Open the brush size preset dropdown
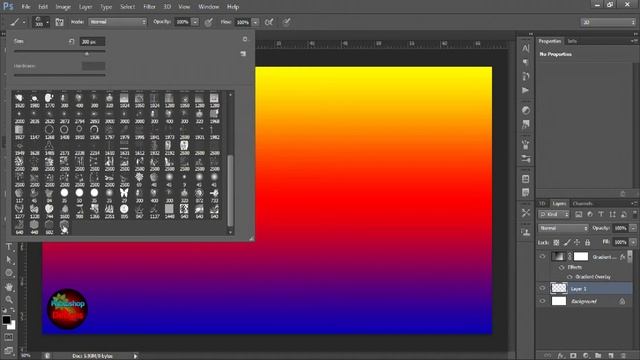The width and height of the screenshot is (640, 360). (41, 22)
